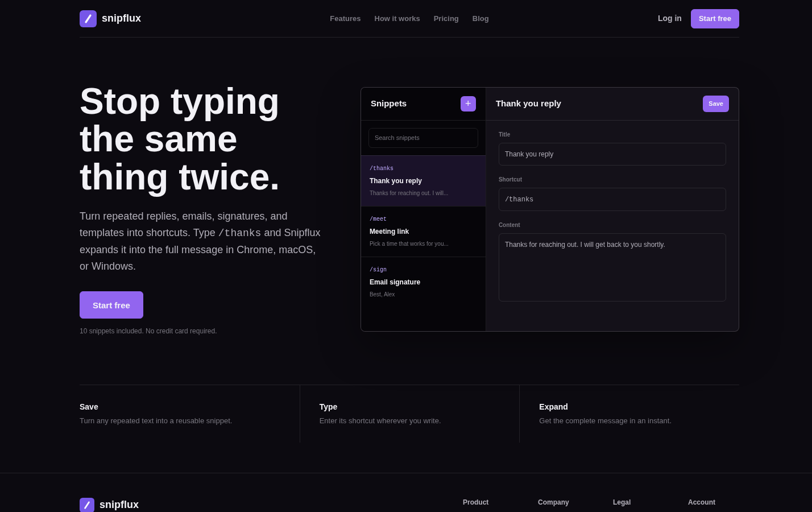This screenshot has height=512, width=812.
Task: Go to Pricing page
Action: pos(446,19)
